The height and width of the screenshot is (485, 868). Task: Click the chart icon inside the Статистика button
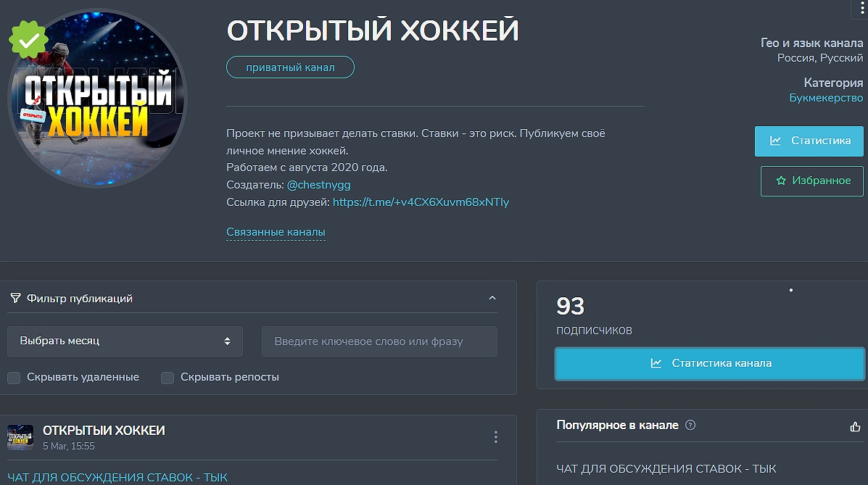click(774, 141)
